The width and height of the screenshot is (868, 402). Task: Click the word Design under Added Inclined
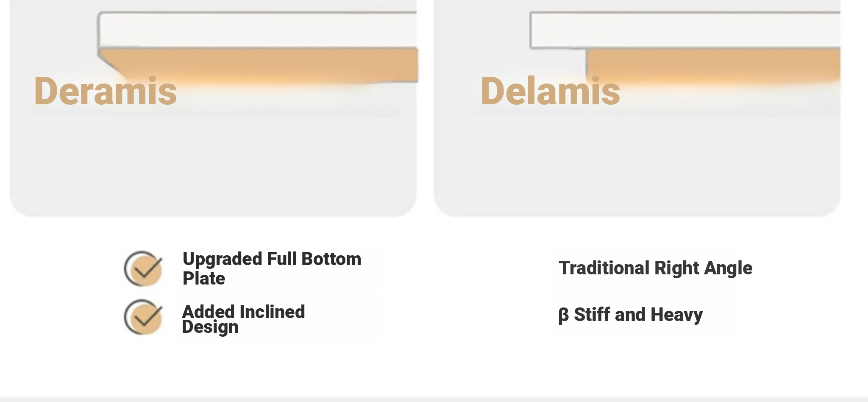210,328
